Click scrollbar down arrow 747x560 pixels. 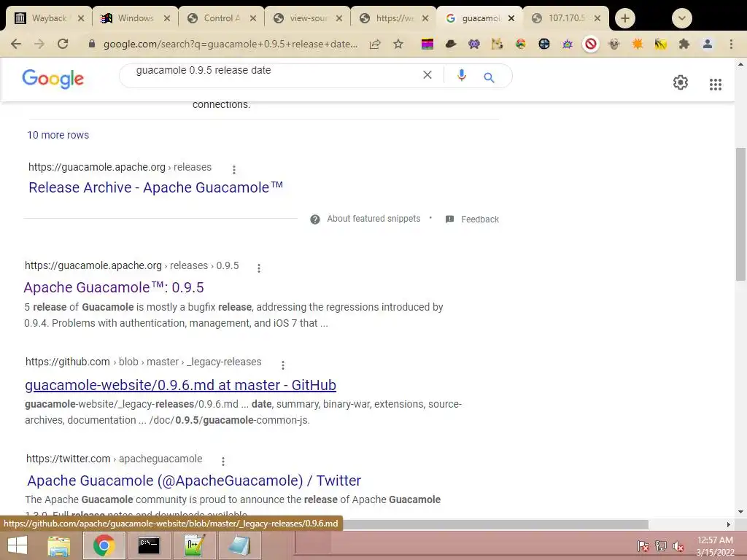(740, 513)
